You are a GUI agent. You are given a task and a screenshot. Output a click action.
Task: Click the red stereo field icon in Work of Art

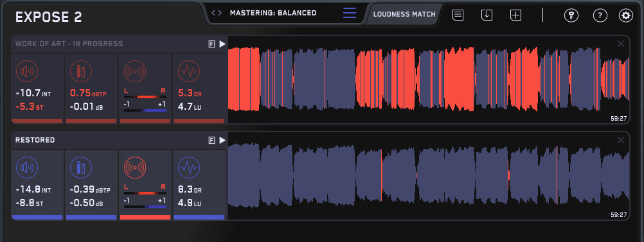coord(135,71)
